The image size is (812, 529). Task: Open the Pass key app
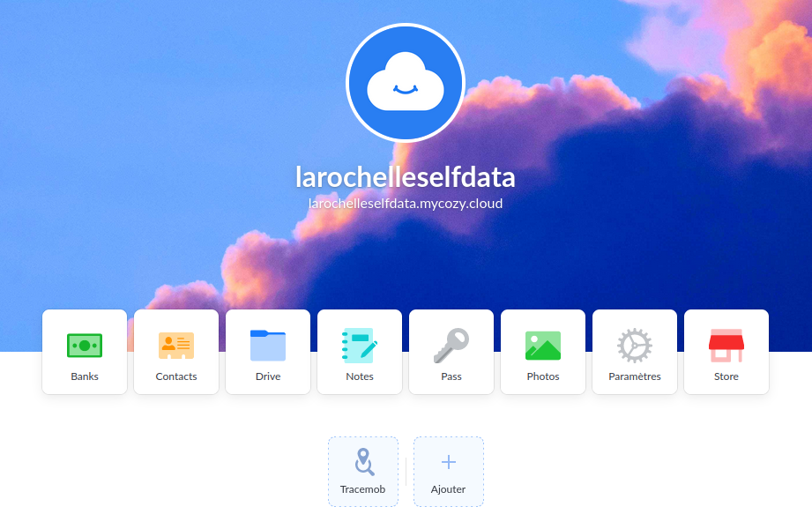point(451,352)
